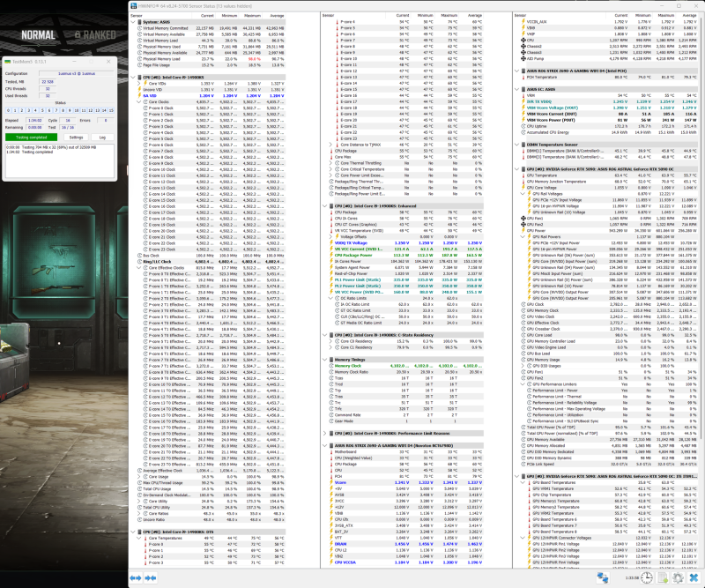Click the Current column header in first panel
The width and height of the screenshot is (705, 588).
207,15
